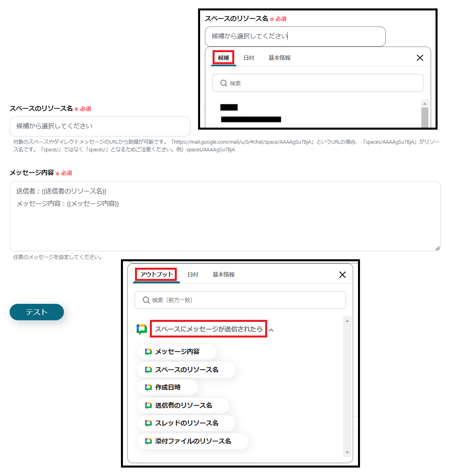Select the メッセージ内容 output chip
Image resolution: width=450 pixels, height=476 pixels.
(177, 352)
